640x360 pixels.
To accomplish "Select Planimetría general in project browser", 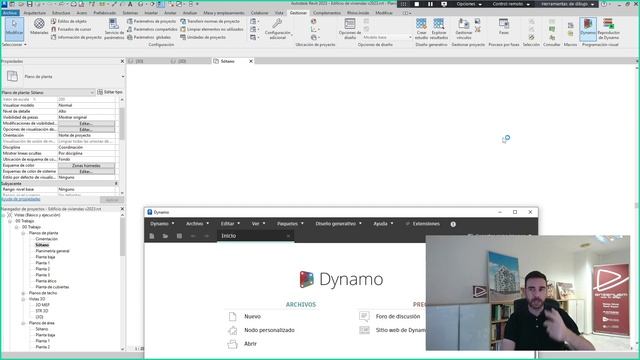I will pyautogui.click(x=52, y=251).
